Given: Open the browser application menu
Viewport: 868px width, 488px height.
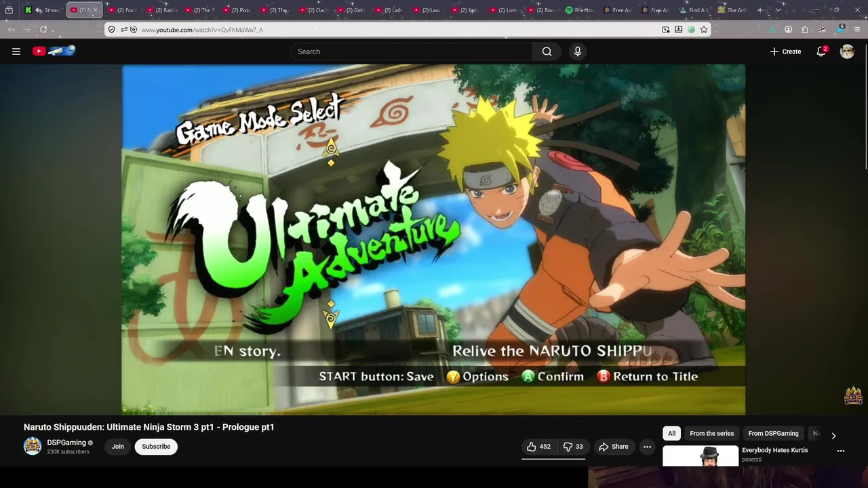Looking at the screenshot, I should (857, 30).
